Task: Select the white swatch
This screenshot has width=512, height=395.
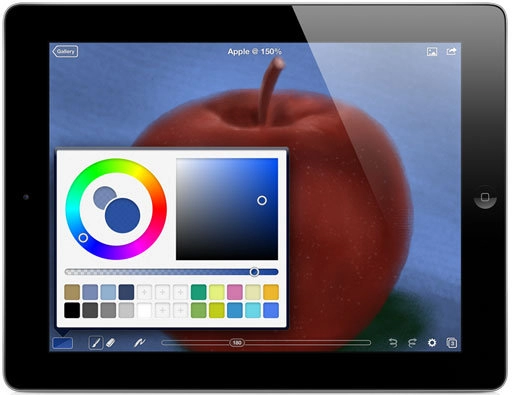Action: pyautogui.click(x=144, y=310)
